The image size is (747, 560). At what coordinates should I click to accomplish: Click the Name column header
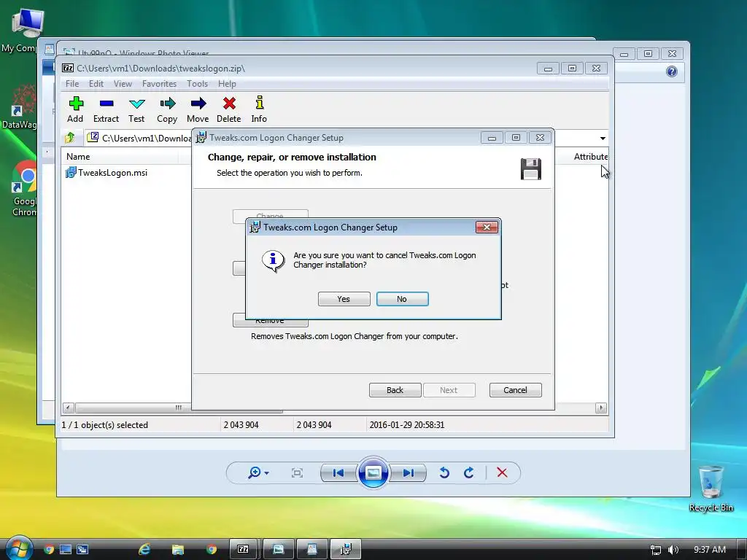[x=78, y=157]
